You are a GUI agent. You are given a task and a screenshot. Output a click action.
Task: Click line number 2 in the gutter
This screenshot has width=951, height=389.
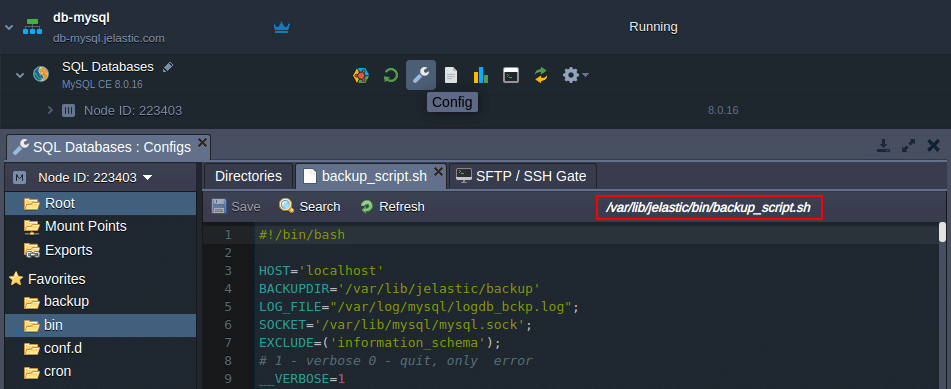228,252
